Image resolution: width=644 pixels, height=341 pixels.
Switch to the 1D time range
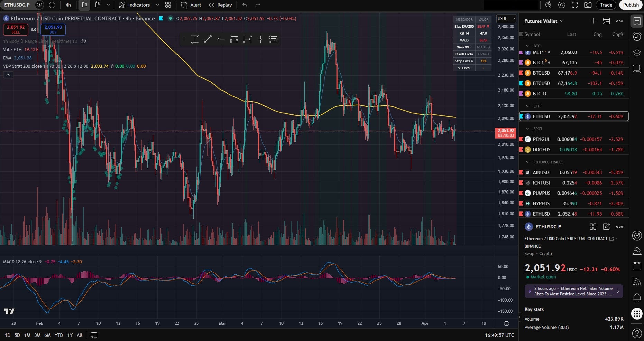7,335
